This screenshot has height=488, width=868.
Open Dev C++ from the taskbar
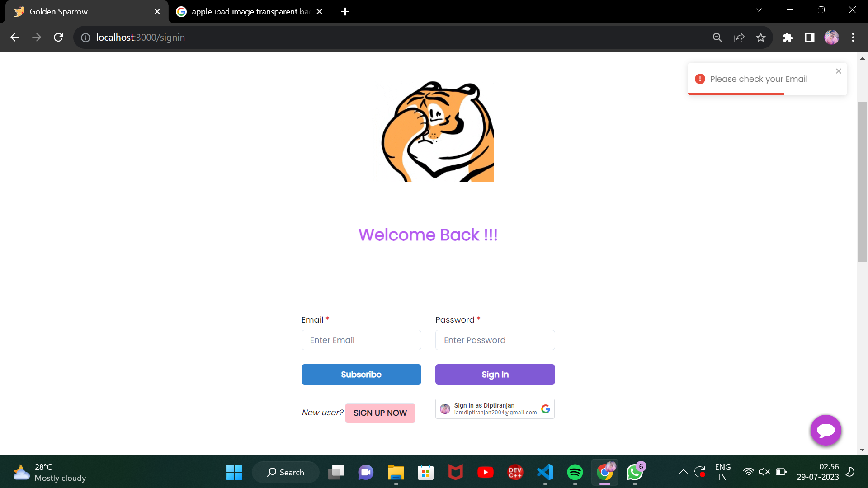coord(515,472)
